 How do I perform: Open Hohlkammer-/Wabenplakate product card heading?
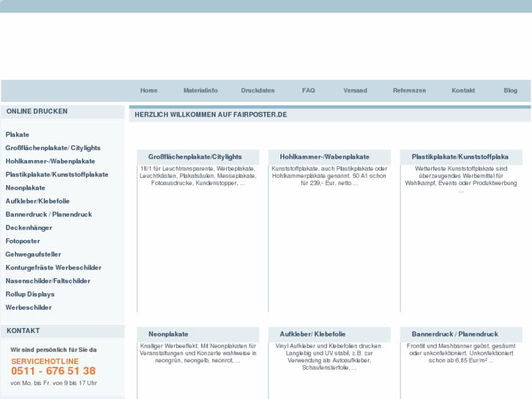click(324, 157)
